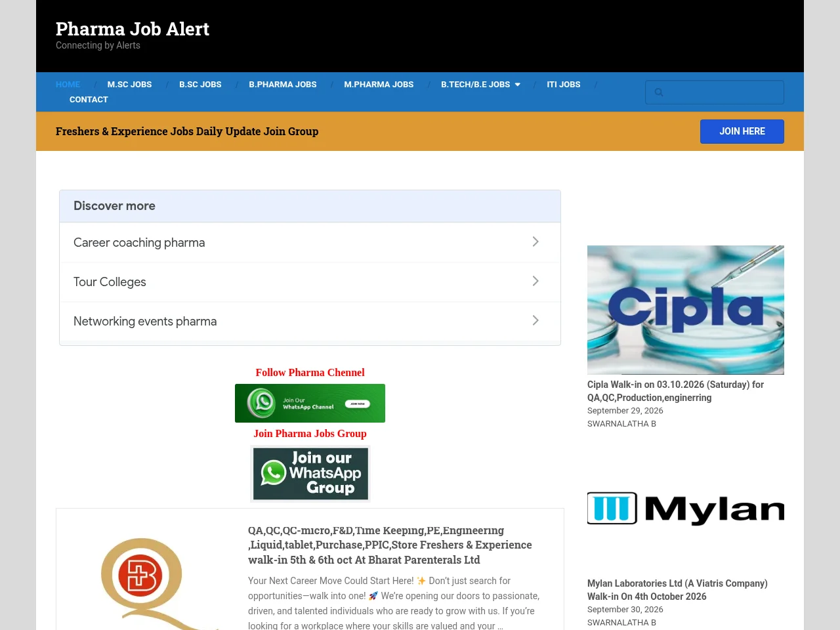Image resolution: width=840 pixels, height=630 pixels.
Task: Open ITI JOBS menu item
Action: click(564, 85)
